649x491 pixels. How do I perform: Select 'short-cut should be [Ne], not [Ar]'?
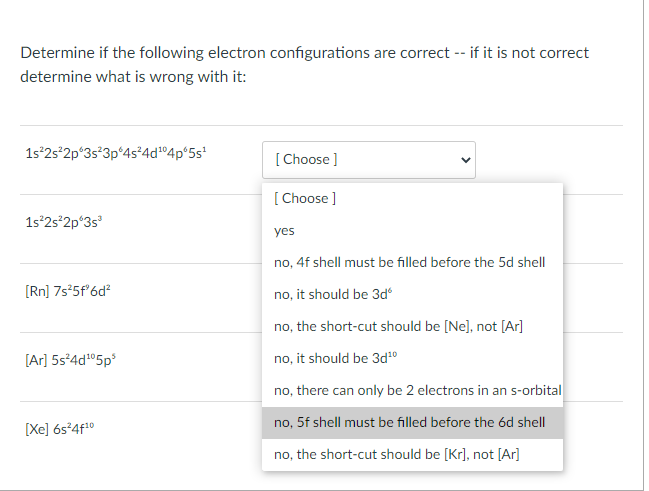click(398, 326)
